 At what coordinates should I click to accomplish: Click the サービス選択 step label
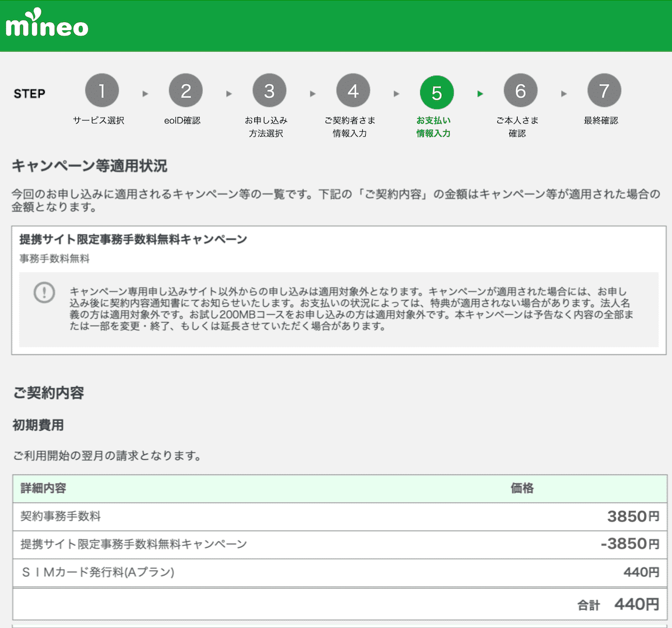pos(99,120)
